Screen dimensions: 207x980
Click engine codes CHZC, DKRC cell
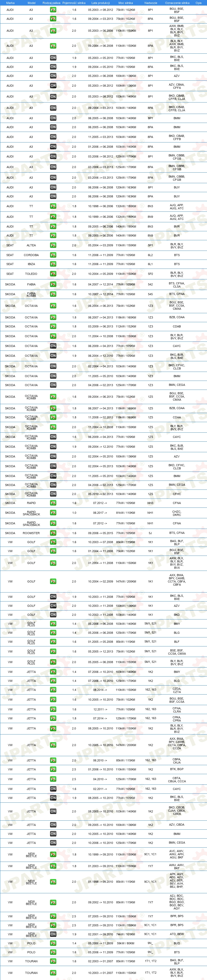tap(177, 513)
